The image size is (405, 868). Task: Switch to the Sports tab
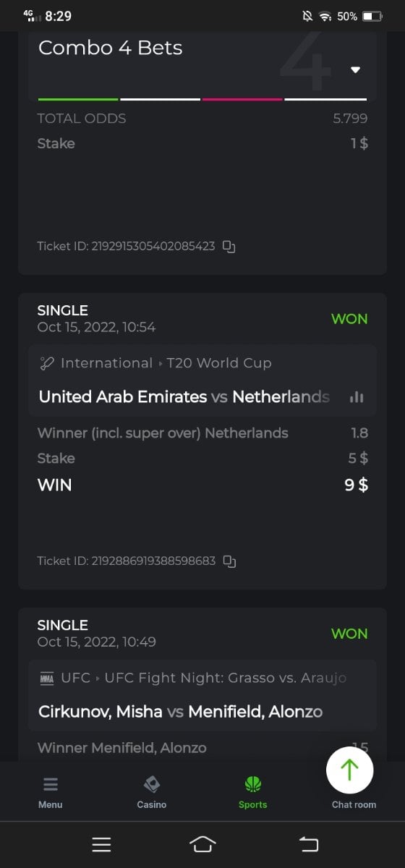click(x=253, y=792)
